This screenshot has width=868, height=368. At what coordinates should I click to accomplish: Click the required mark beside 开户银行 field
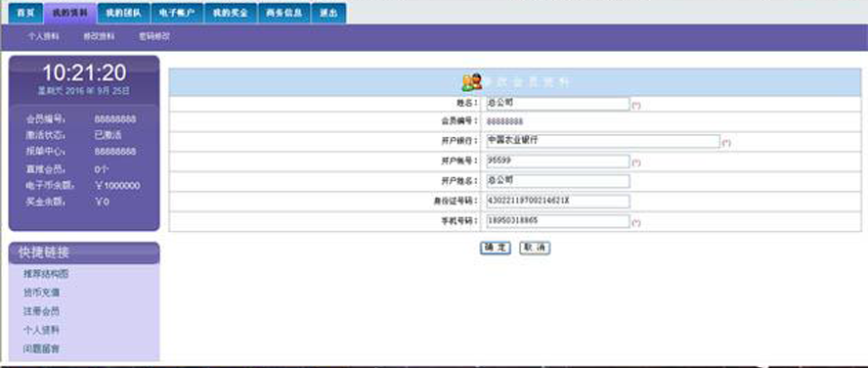pyautogui.click(x=726, y=143)
